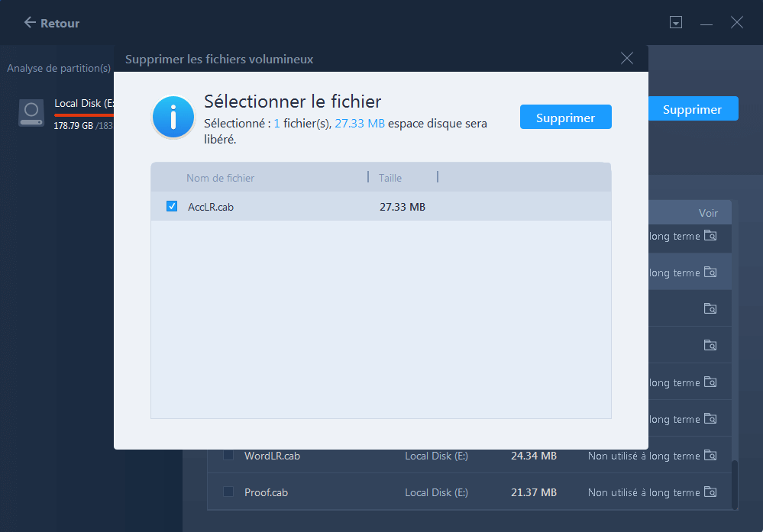The image size is (763, 532).
Task: Sort by Taille column header
Action: tap(390, 178)
